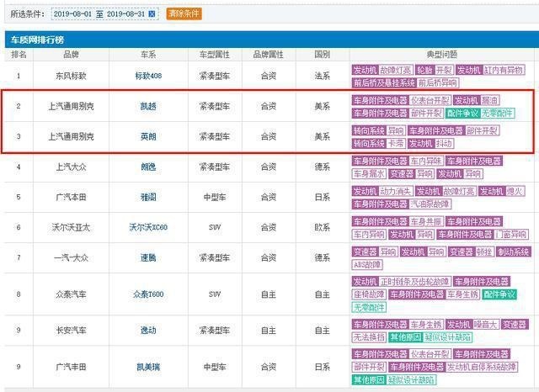This screenshot has width=539, height=392.
Task: Click the 故障灯亮 tag in the 标致408 row
Action: click(395, 71)
